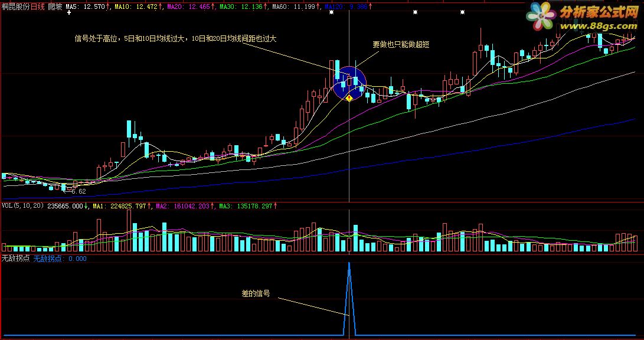This screenshot has height=340, width=644.
Task: Select annotation text 要做也只能做超短
Action: pyautogui.click(x=401, y=44)
